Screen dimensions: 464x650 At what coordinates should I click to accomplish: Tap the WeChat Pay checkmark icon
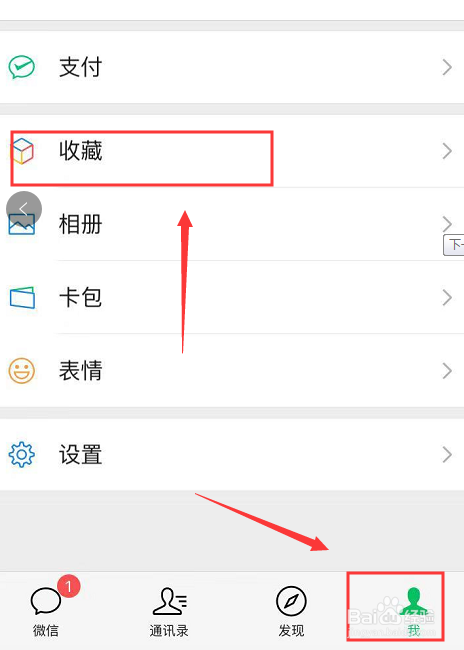pos(22,67)
